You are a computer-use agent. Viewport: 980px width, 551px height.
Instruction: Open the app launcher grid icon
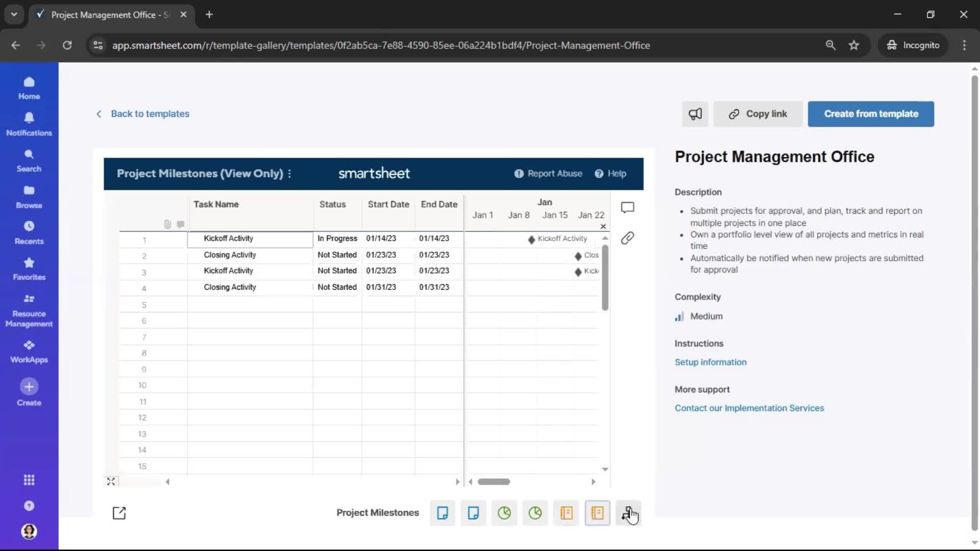[x=29, y=480]
